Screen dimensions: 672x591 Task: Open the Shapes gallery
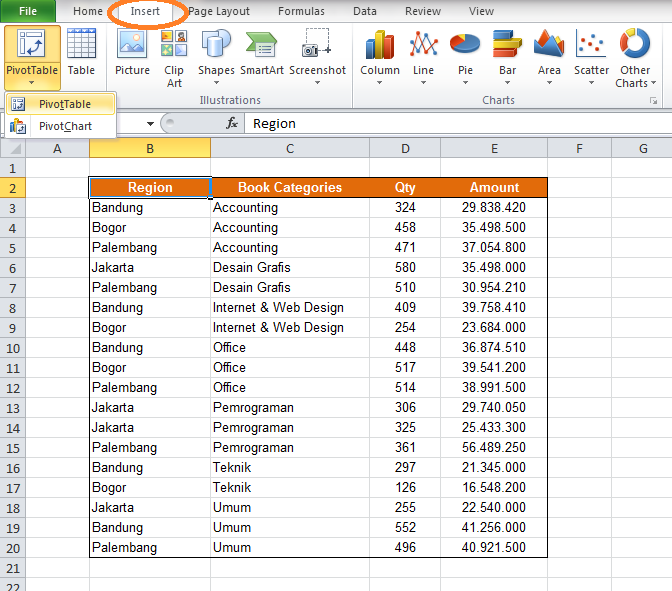click(x=216, y=56)
